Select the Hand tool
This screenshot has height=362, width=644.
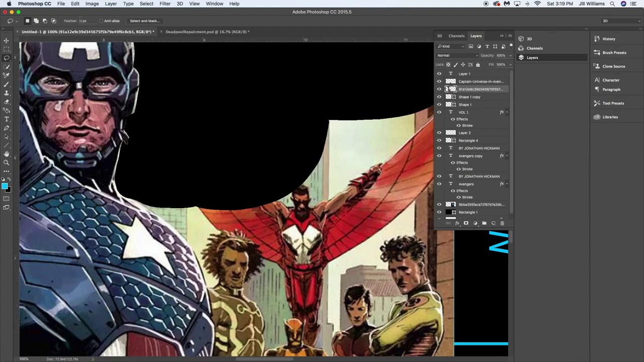(x=7, y=154)
